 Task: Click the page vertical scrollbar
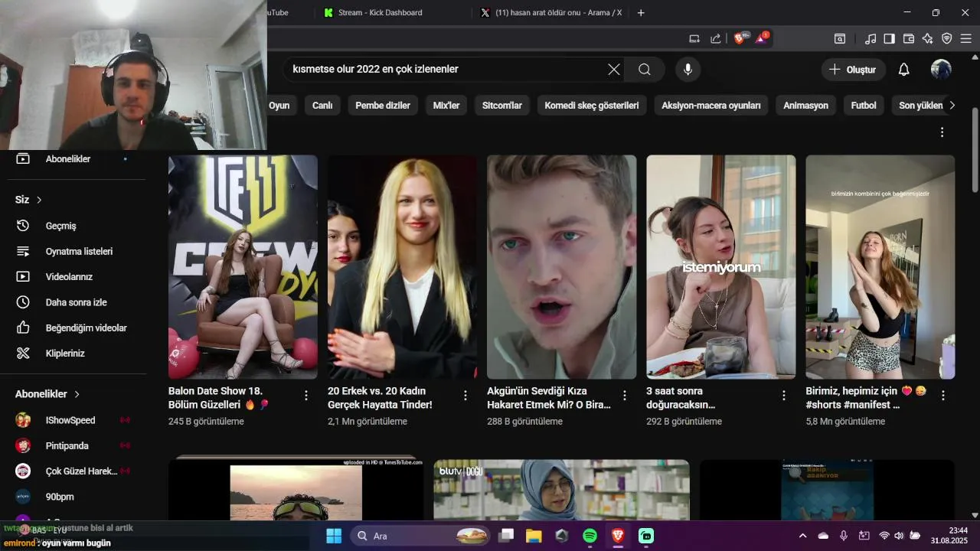[975, 151]
